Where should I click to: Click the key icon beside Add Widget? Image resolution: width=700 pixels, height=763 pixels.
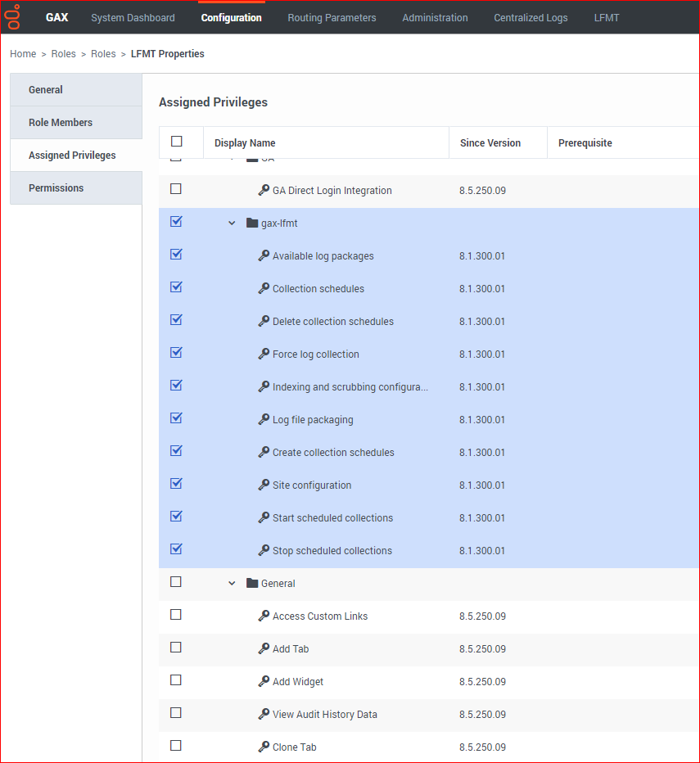point(264,680)
